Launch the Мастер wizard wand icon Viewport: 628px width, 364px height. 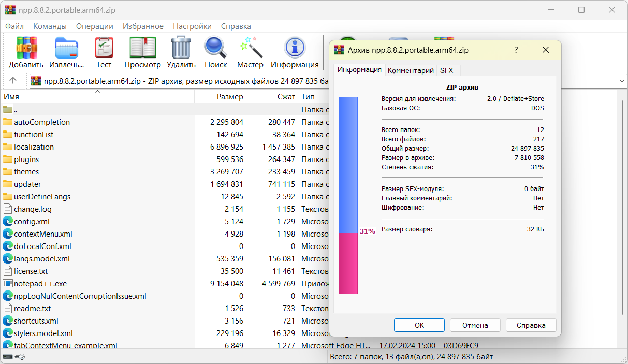point(251,48)
